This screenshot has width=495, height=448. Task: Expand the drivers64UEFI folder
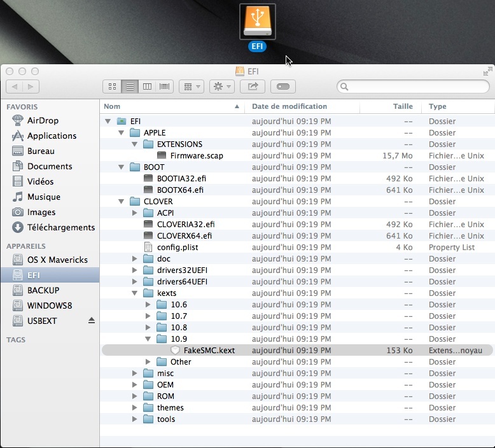coord(134,282)
